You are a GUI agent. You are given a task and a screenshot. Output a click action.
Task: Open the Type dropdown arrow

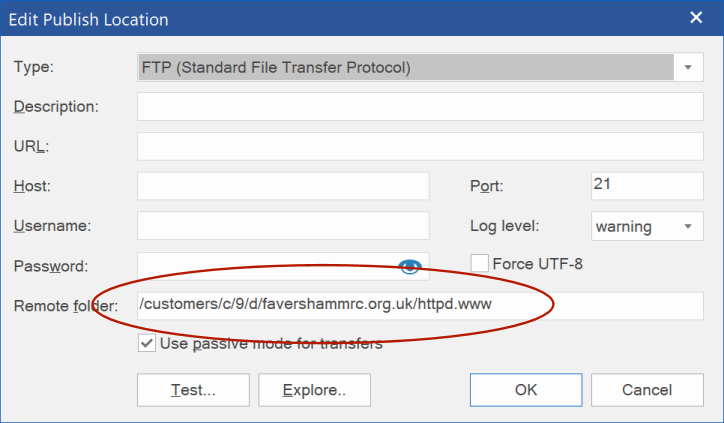pyautogui.click(x=688, y=67)
